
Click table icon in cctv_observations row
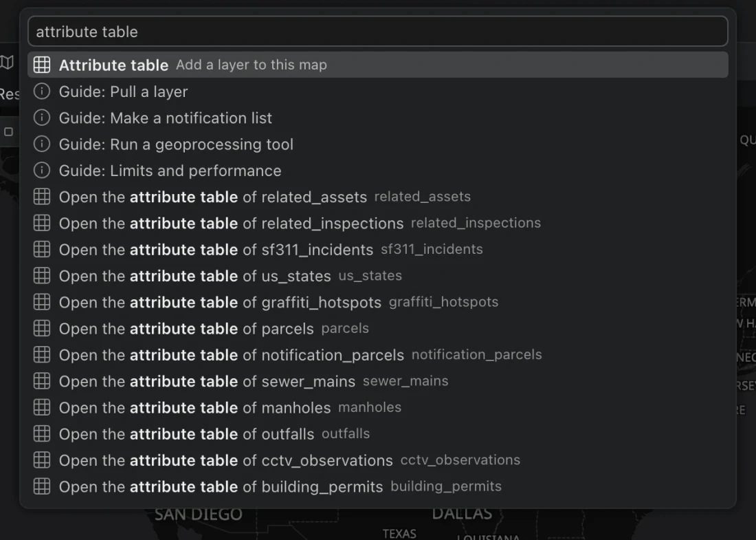42,460
